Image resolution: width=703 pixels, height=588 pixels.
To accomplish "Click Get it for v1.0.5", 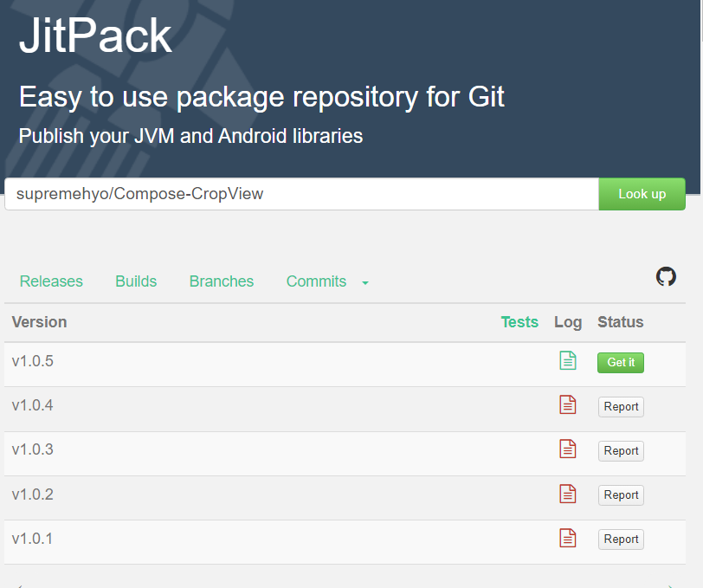I will point(621,362).
